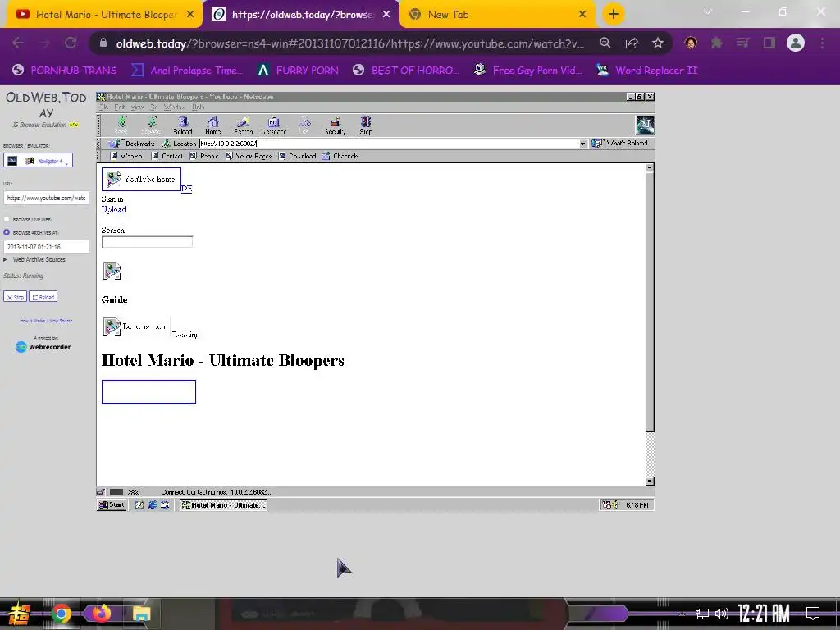Bookmark this page with the star icon

(658, 43)
